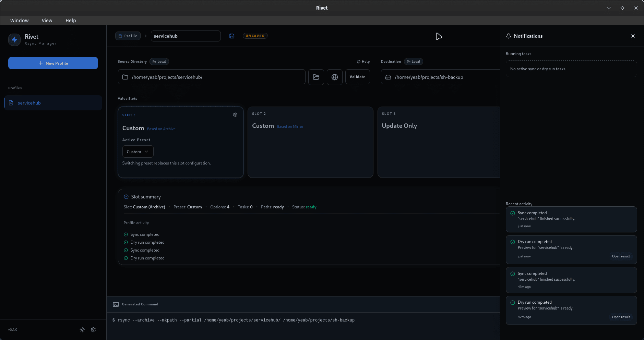The width and height of the screenshot is (644, 340).
Task: Close the Notifications panel
Action: pos(633,36)
